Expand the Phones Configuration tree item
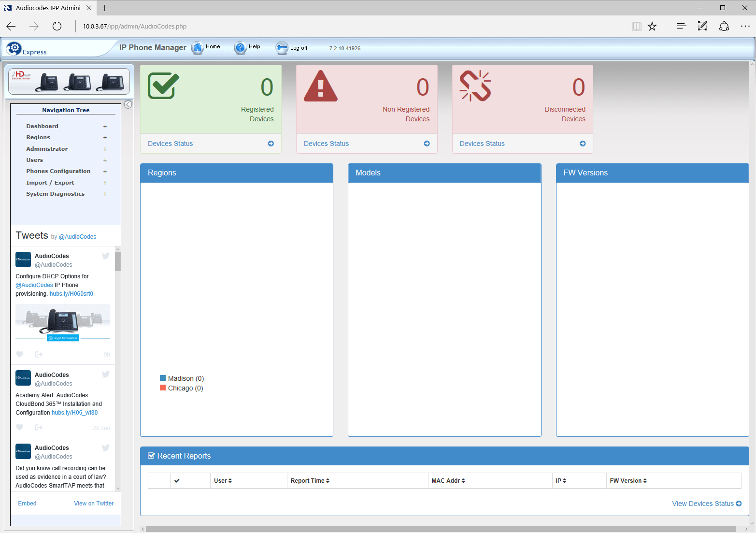 105,171
